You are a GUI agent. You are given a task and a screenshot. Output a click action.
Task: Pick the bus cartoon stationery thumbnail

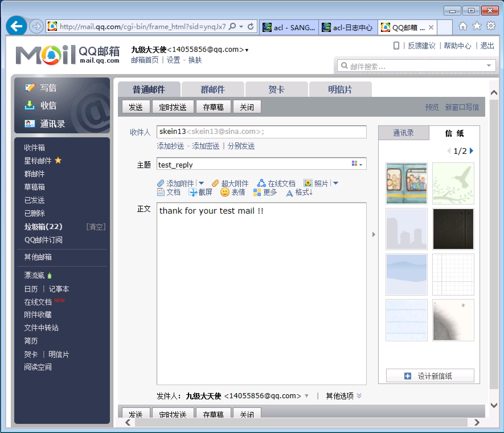tap(407, 183)
